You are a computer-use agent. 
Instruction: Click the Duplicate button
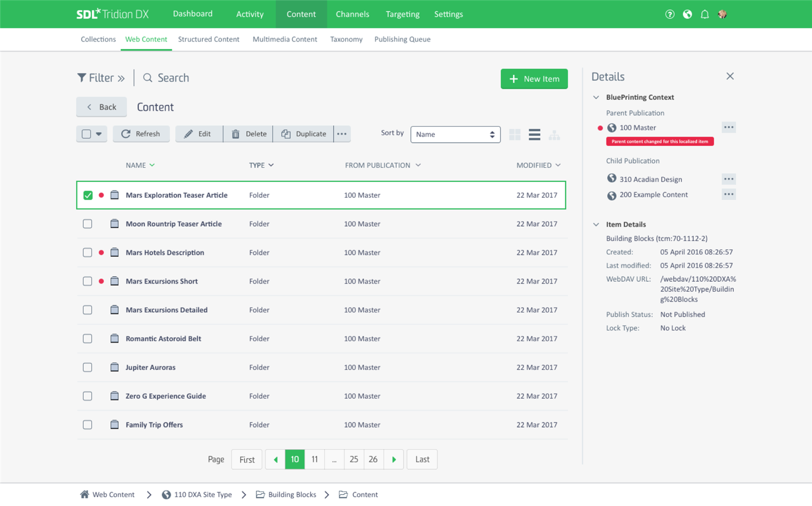[x=303, y=134]
